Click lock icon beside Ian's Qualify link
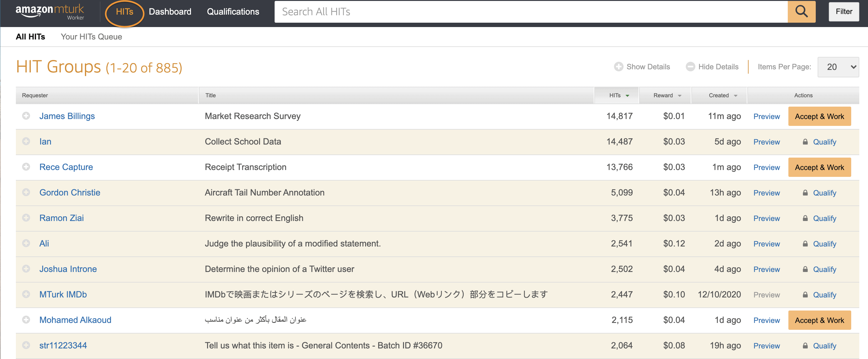The image size is (868, 359). point(805,142)
